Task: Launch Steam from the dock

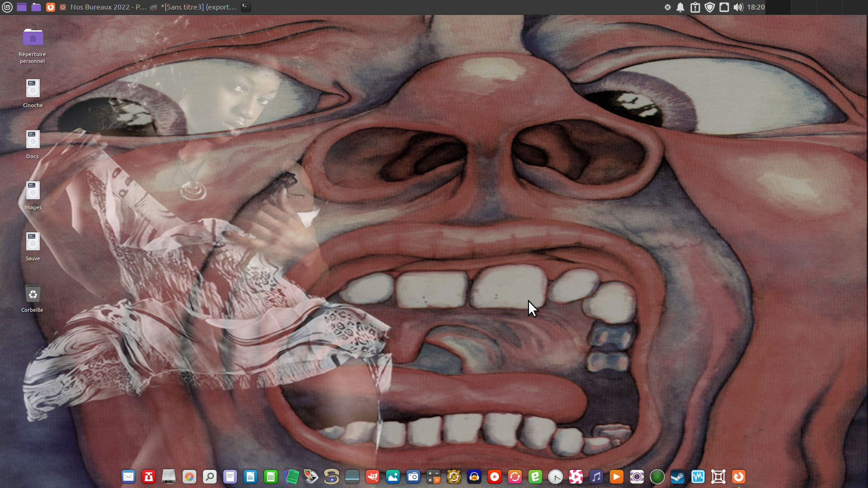Action: pyautogui.click(x=678, y=477)
